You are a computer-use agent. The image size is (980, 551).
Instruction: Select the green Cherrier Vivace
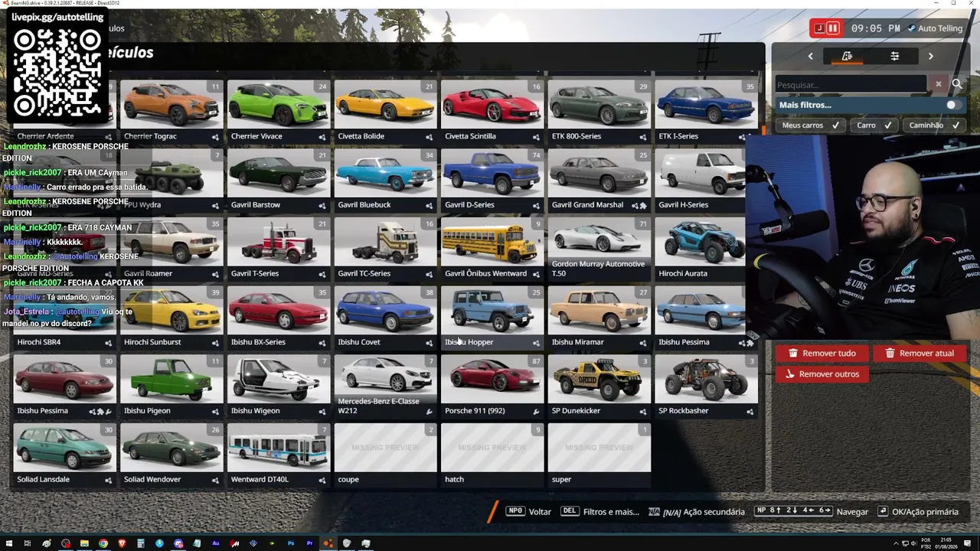pos(279,111)
